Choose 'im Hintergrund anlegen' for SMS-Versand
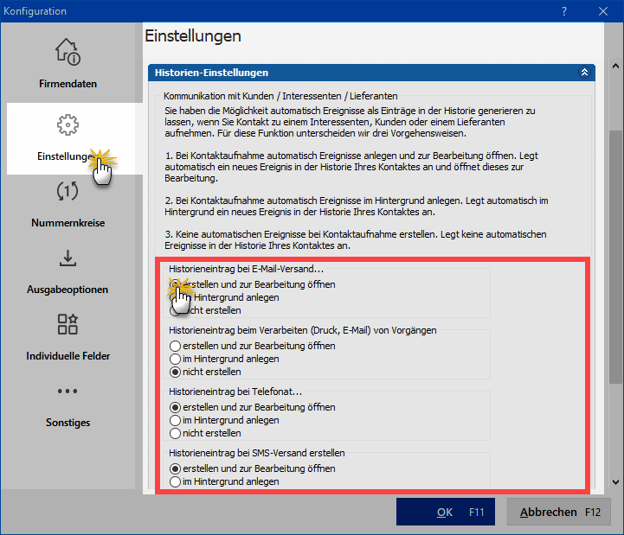The height and width of the screenshot is (535, 624). click(x=176, y=481)
